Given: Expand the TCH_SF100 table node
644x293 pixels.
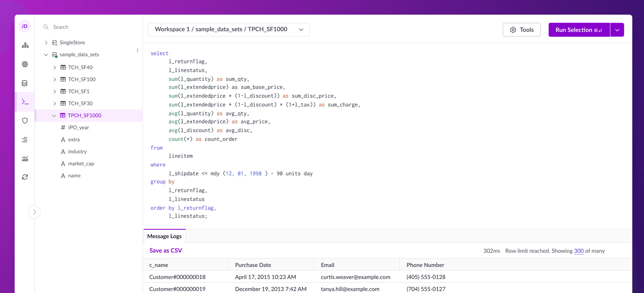Looking at the screenshot, I should point(55,79).
